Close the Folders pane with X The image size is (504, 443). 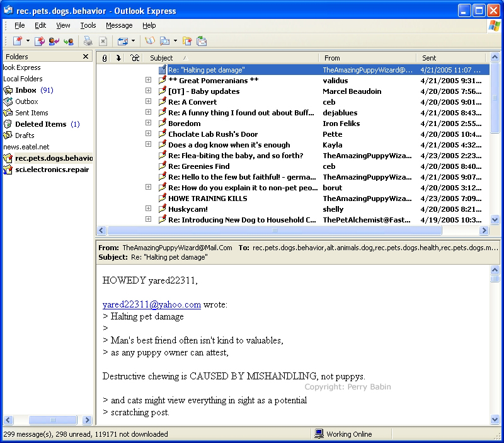coord(86,57)
